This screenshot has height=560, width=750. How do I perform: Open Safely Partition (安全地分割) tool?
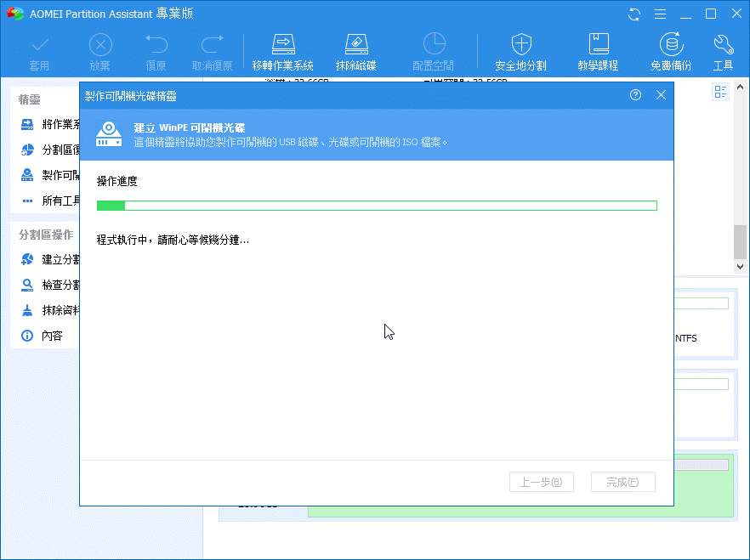pos(521,52)
